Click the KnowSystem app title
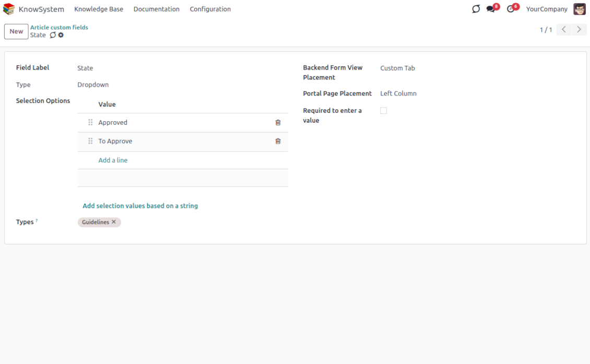This screenshot has height=364, width=590. (x=41, y=9)
